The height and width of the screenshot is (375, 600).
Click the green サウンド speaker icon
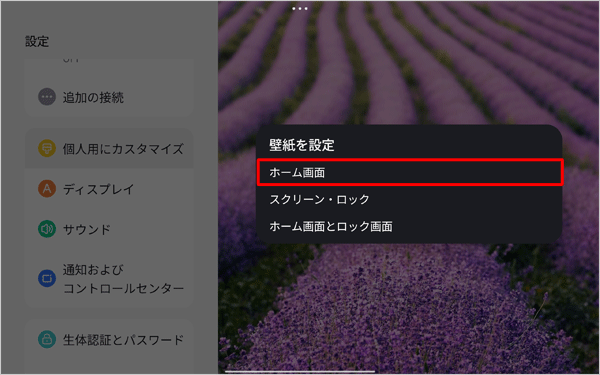(47, 229)
